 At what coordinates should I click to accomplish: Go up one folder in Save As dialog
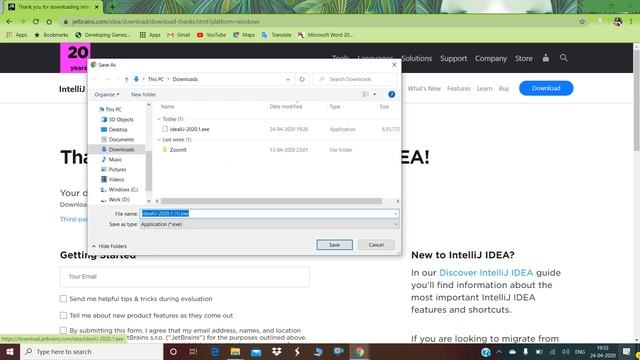click(127, 79)
